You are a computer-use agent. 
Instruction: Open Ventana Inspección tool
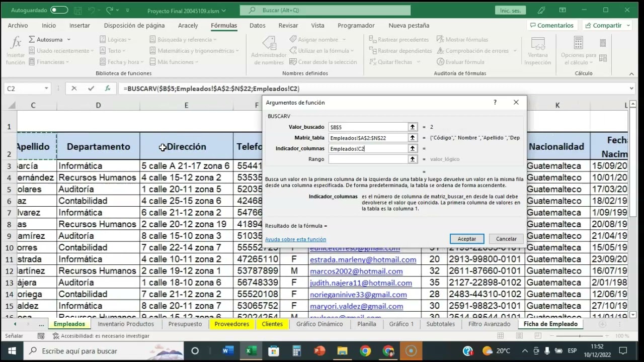click(537, 50)
